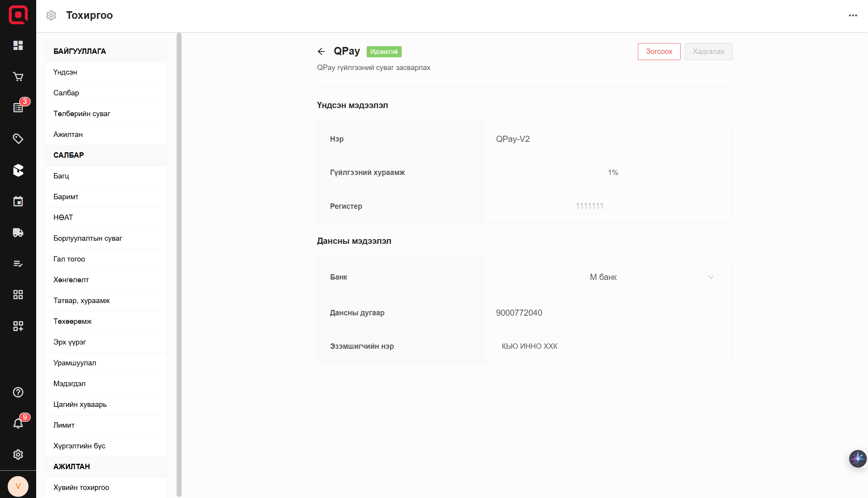Click the settings menu vertical scrollbar

[179, 265]
